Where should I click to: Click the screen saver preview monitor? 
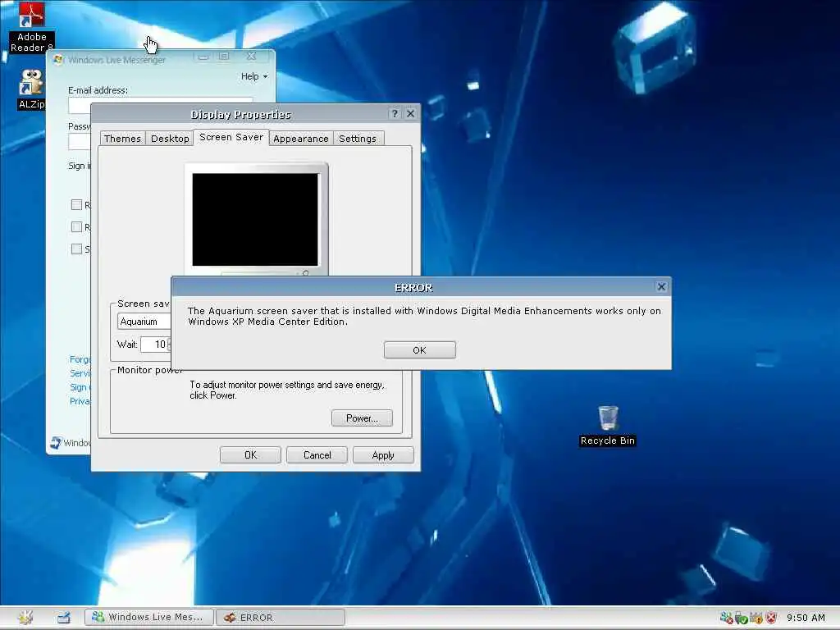pos(256,220)
